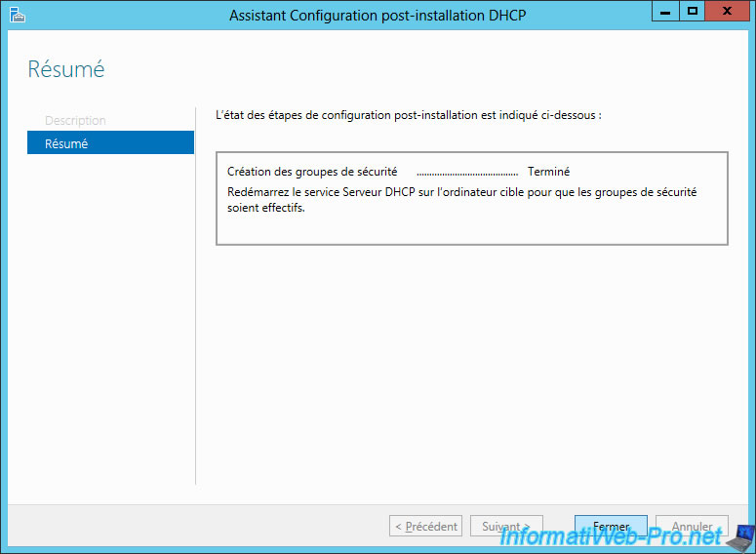Click the 'L'état des étapes de configuration' sentence
756x554 pixels.
pyautogui.click(x=409, y=115)
